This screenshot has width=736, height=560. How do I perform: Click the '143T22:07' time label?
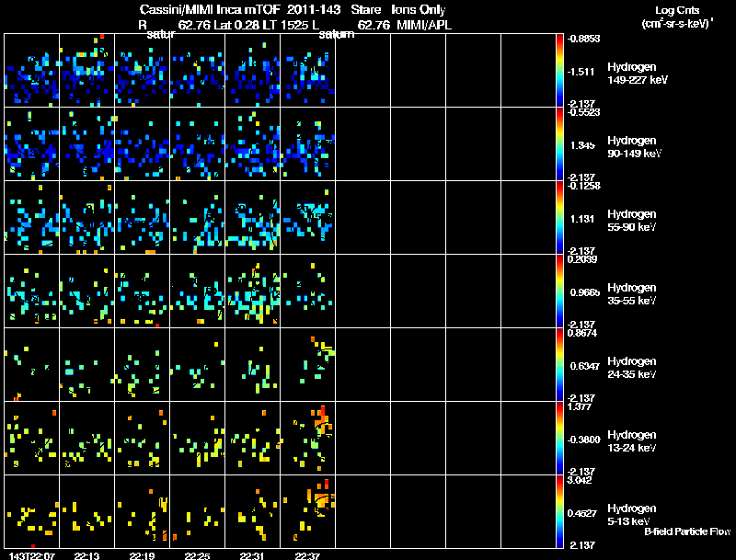pyautogui.click(x=32, y=555)
